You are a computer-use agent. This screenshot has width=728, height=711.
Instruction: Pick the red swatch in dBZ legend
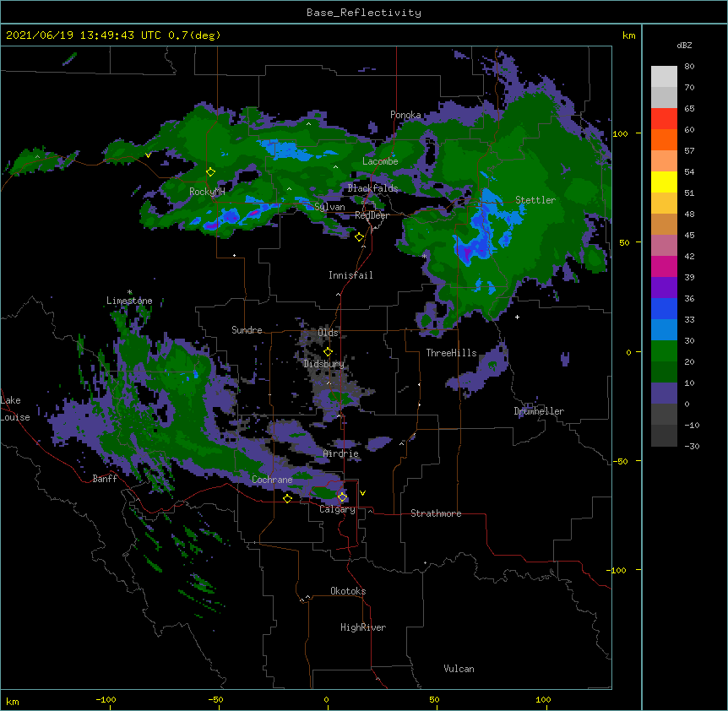pyautogui.click(x=664, y=118)
